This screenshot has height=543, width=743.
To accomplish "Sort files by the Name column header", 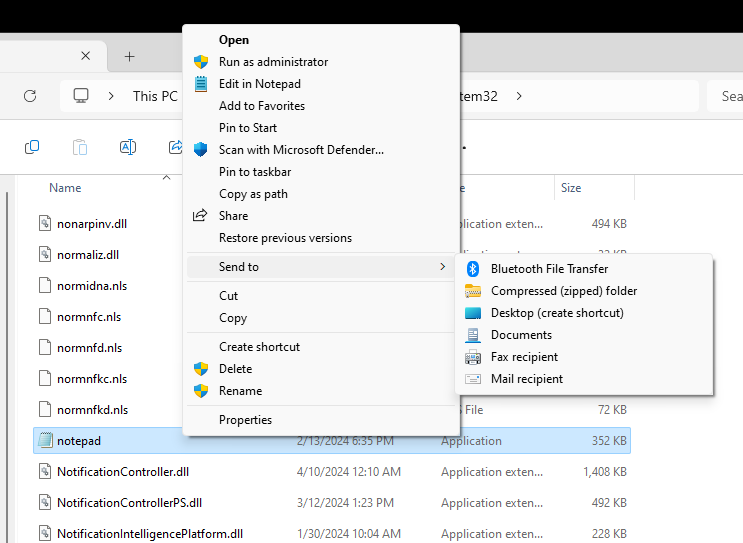I will click(65, 188).
